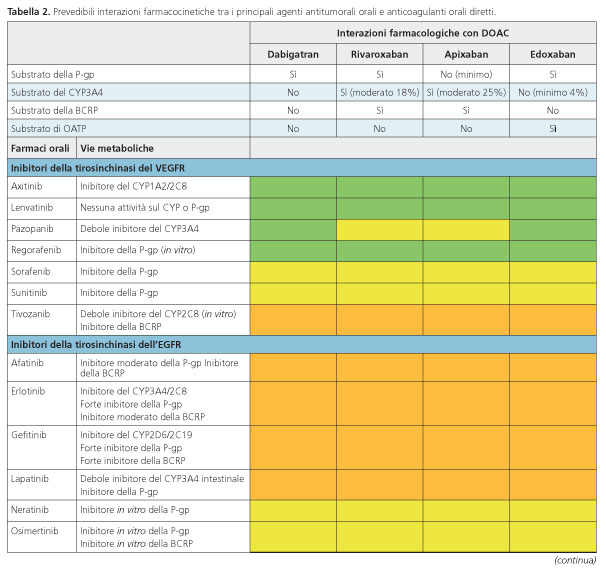The width and height of the screenshot is (606, 579).
Task: Click the 'Sì (moderato 25%)' cell
Action: tap(466, 92)
